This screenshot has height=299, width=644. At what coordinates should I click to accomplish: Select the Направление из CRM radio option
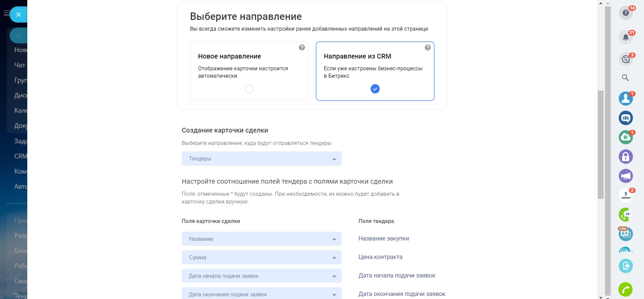(375, 89)
